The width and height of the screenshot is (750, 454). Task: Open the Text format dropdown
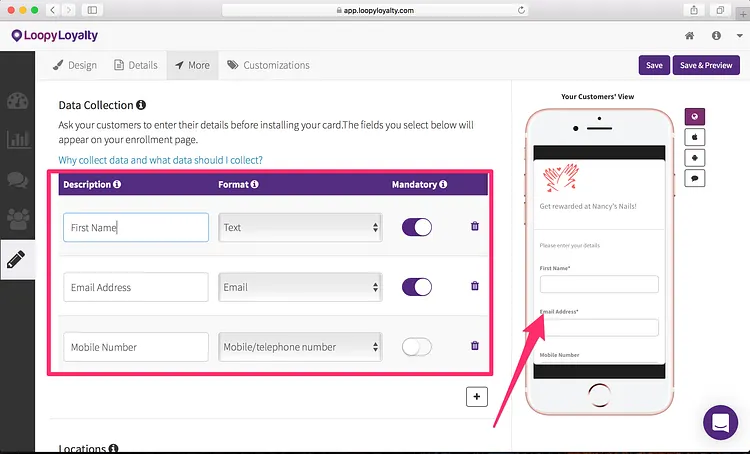[300, 227]
